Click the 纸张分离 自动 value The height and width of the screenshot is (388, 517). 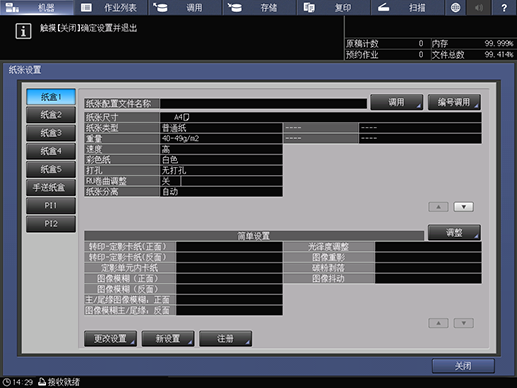point(221,192)
